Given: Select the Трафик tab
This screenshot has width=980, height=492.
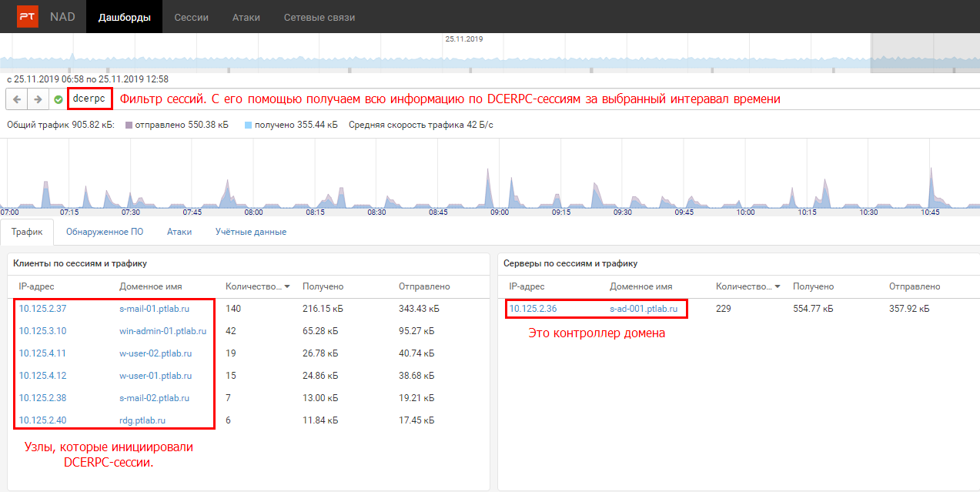Looking at the screenshot, I should coord(27,232).
